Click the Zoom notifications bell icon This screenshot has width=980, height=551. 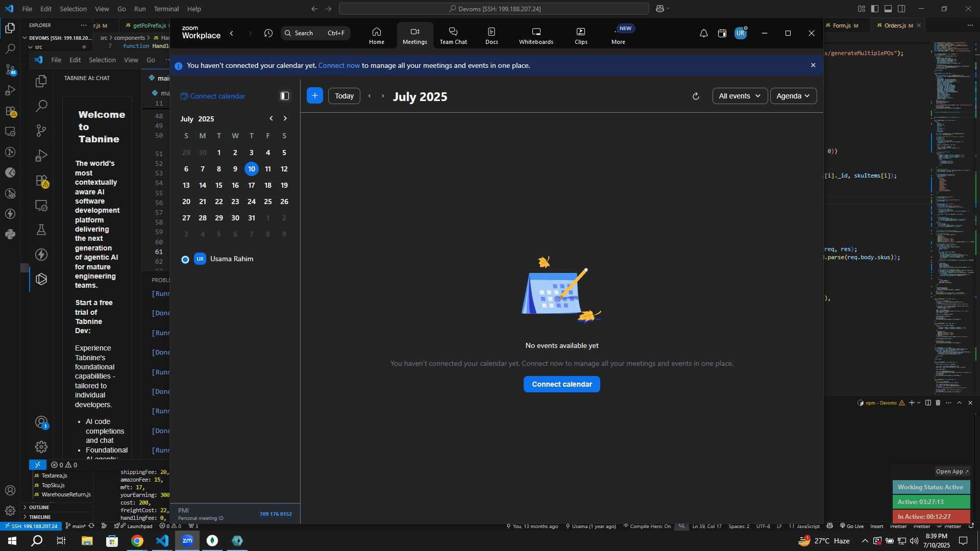point(703,33)
